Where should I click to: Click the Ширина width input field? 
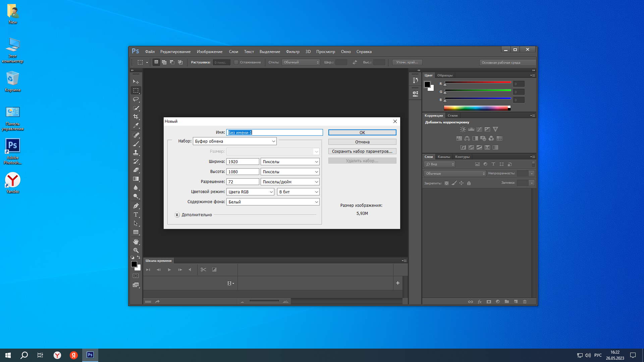[x=243, y=162]
